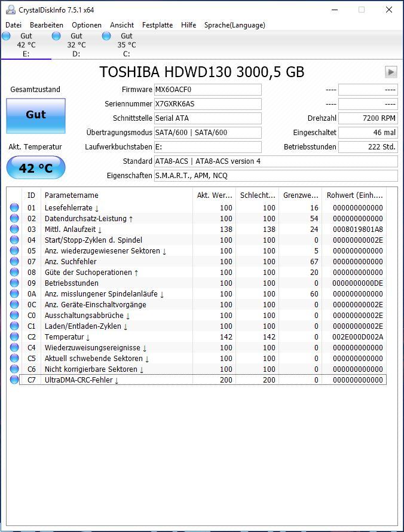Viewport: 404px width, 532px height.
Task: Click status orb for Anz. misslungener Spindelanläufe
Action: [x=14, y=294]
